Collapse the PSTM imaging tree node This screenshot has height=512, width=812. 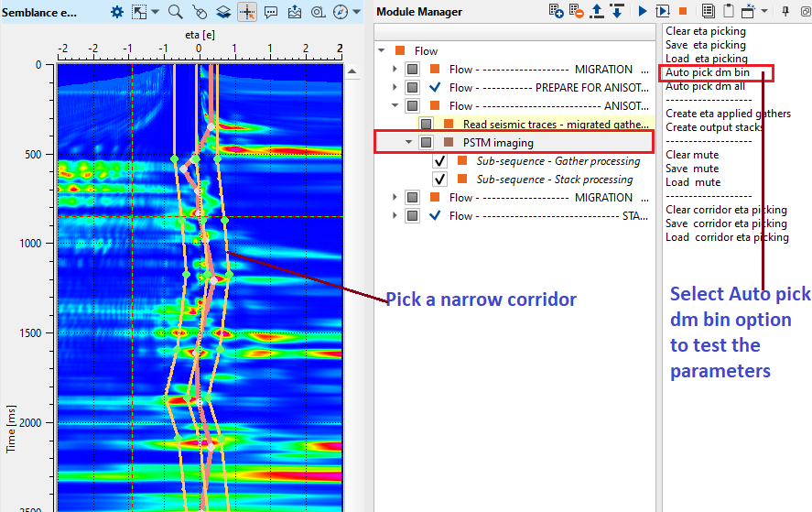408,143
